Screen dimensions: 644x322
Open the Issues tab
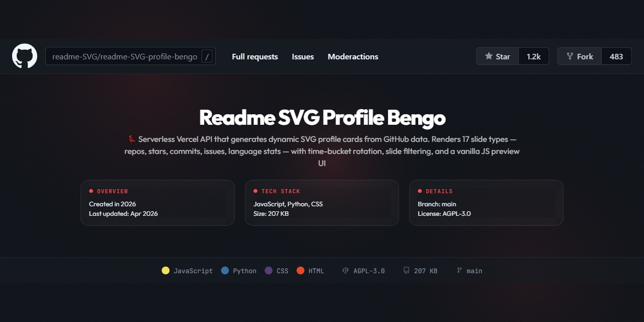tap(302, 56)
